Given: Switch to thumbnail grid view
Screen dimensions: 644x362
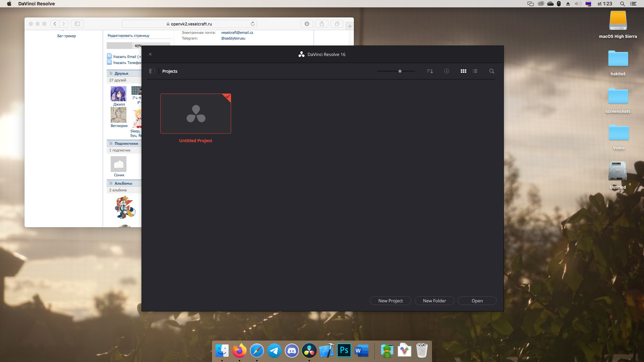Looking at the screenshot, I should [463, 71].
